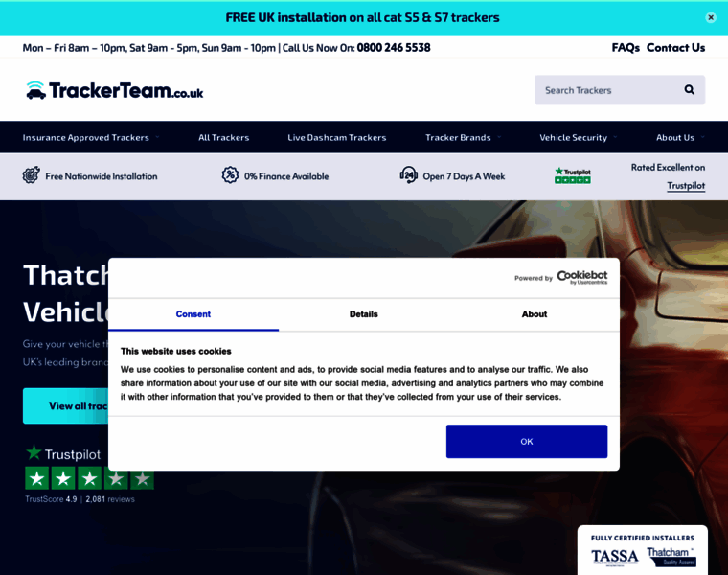Click the This website uses cookies heading
Viewport: 728px width, 575px height.
pyautogui.click(x=176, y=351)
